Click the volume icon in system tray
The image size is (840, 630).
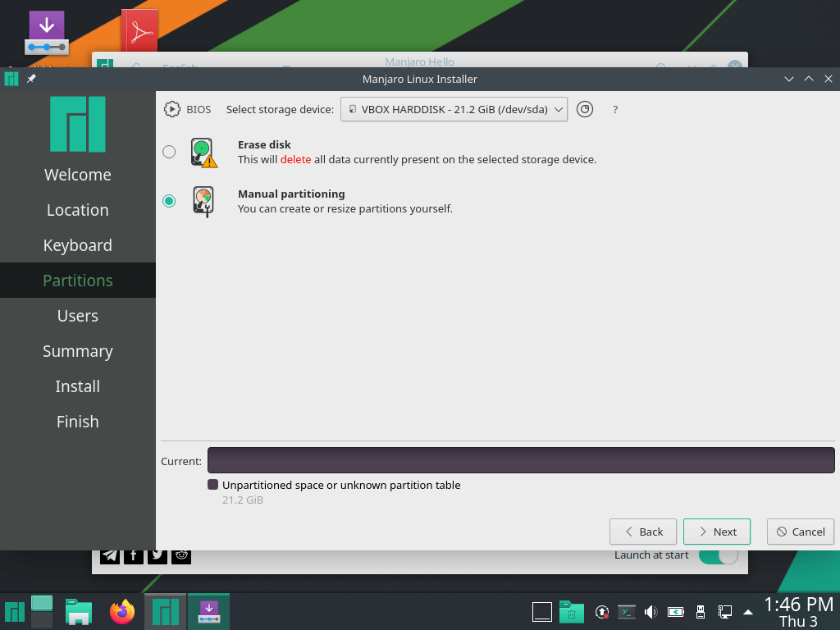(651, 612)
